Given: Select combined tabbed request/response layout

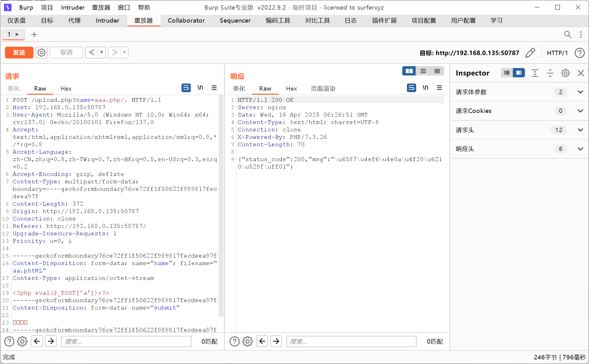Looking at the screenshot, I should click(437, 71).
